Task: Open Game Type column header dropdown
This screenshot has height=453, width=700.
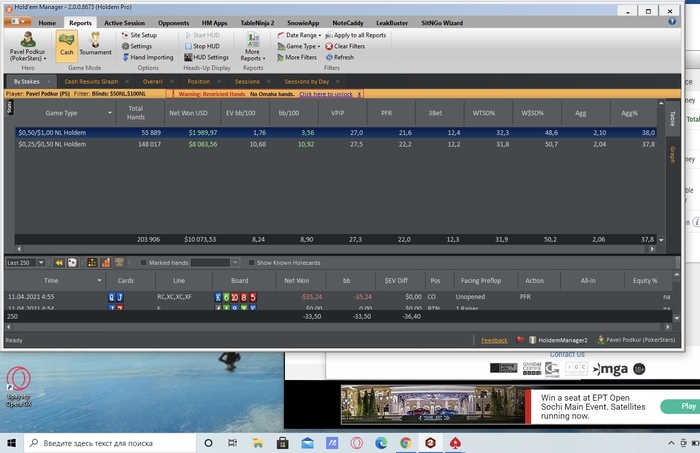Action: pyautogui.click(x=110, y=113)
